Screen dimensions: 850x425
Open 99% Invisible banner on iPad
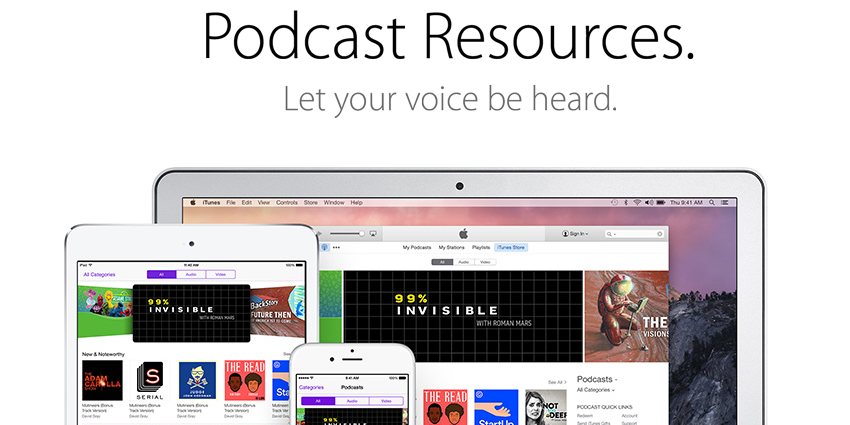[x=191, y=313]
